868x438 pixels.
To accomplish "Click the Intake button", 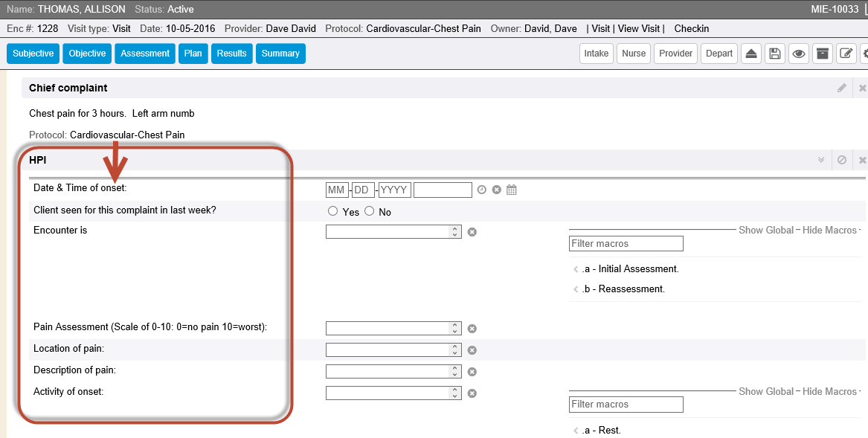I will tap(597, 54).
